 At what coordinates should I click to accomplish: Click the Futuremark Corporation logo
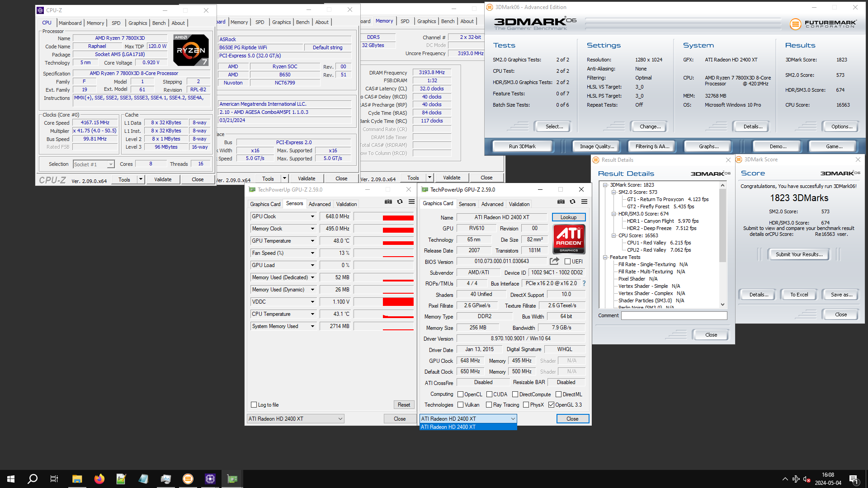point(823,24)
